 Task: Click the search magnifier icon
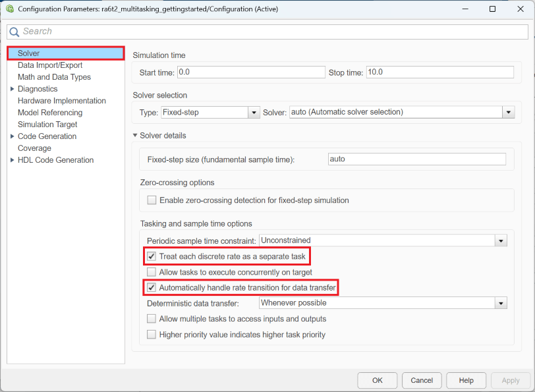(x=14, y=32)
